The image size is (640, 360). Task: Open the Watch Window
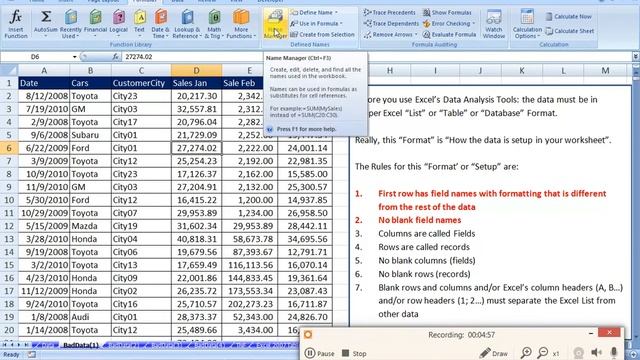pos(494,24)
